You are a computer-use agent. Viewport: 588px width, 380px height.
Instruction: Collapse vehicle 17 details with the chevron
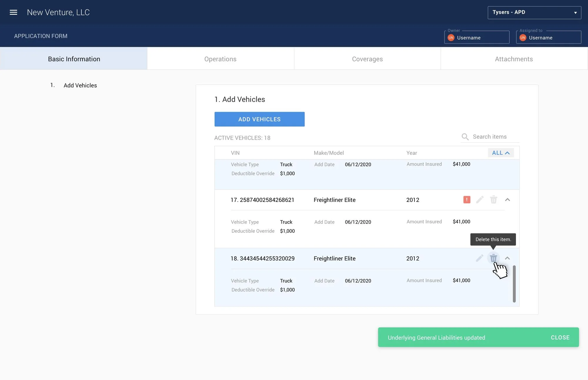tap(507, 200)
